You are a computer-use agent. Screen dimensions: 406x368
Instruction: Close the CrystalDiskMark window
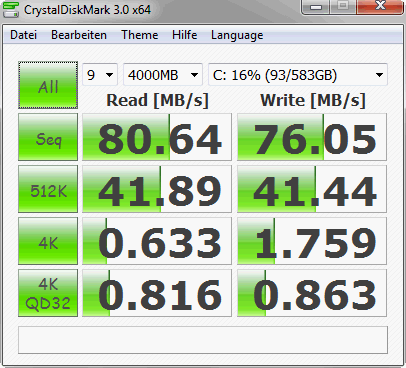pyautogui.click(x=380, y=7)
